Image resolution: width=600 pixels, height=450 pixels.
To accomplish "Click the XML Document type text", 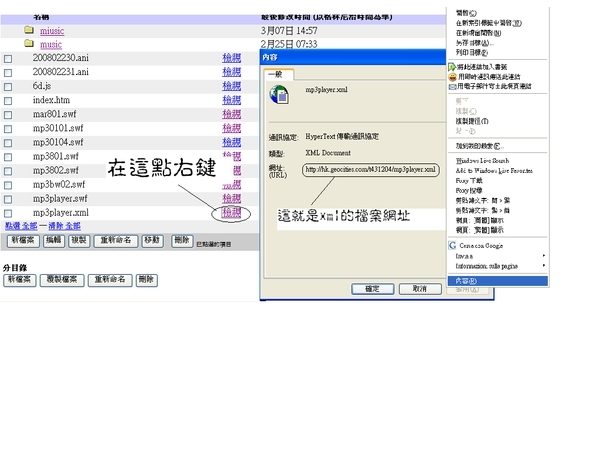I will tap(328, 153).
